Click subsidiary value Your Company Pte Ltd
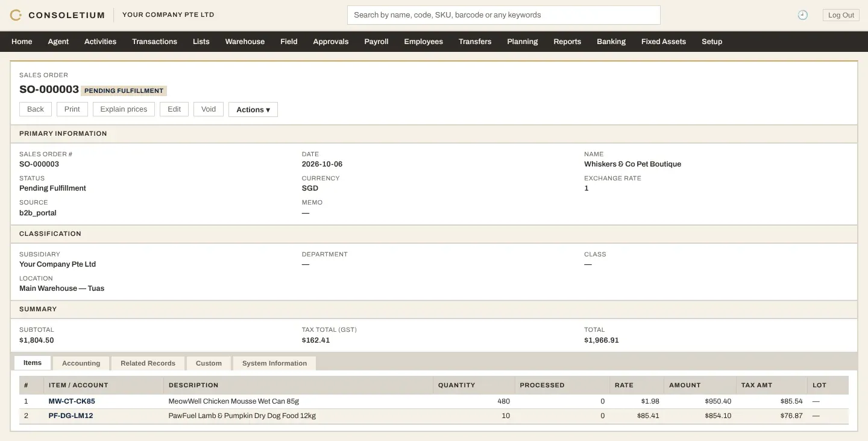868x441 pixels. (57, 264)
